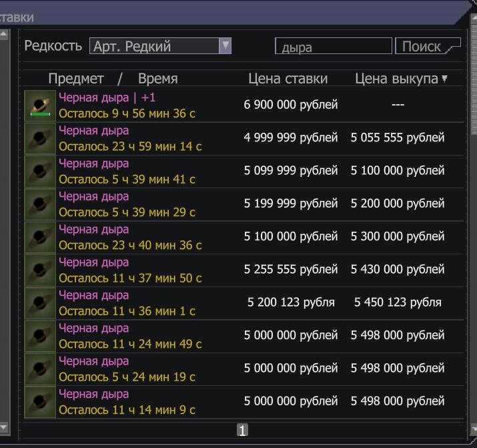This screenshot has width=477, height=448.
Task: Click icon of lot with 23 ч 59 мин left
Action: [40, 139]
